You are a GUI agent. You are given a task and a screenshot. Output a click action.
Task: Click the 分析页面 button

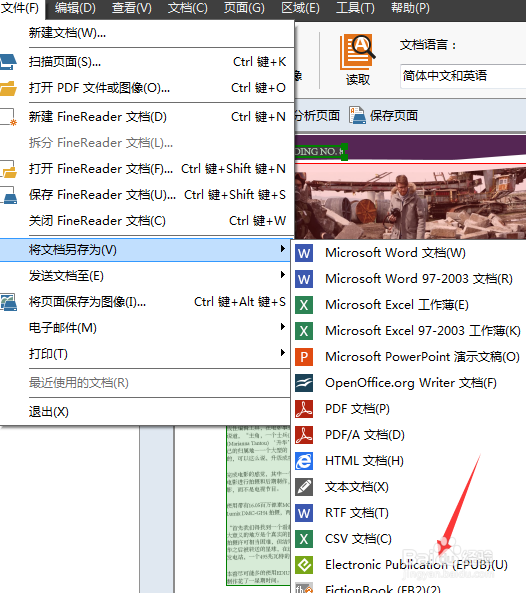click(317, 115)
